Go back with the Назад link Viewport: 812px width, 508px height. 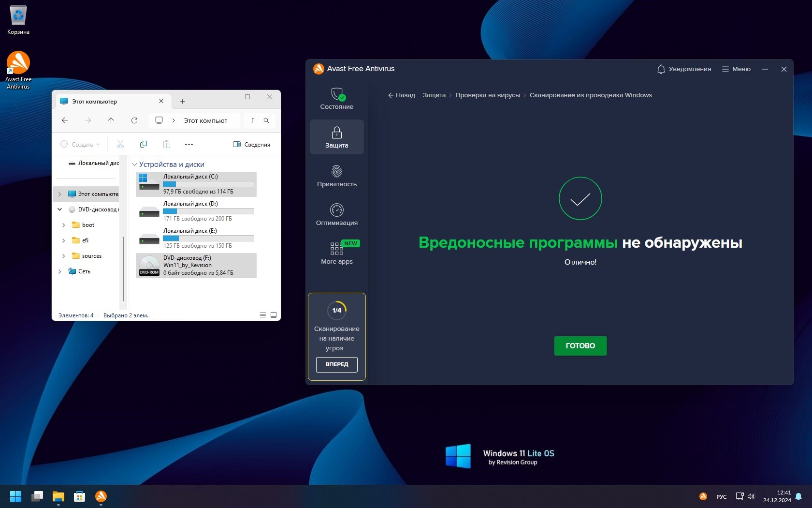coord(402,95)
